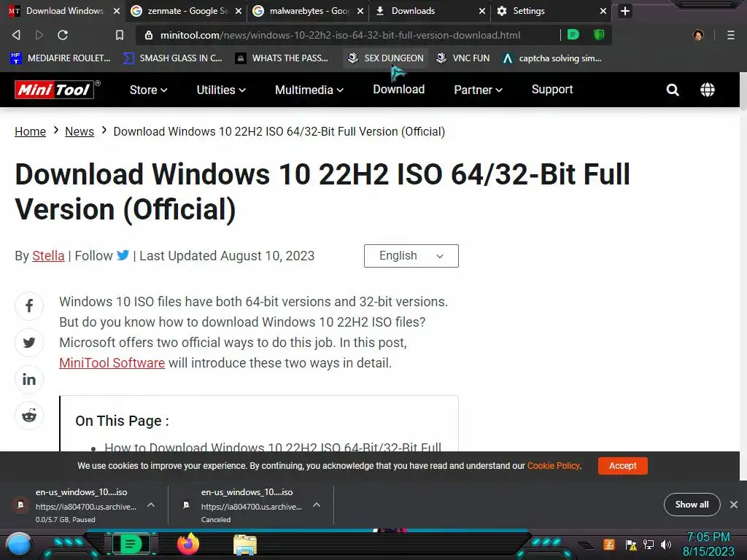Click the network tray icon

pos(649,544)
